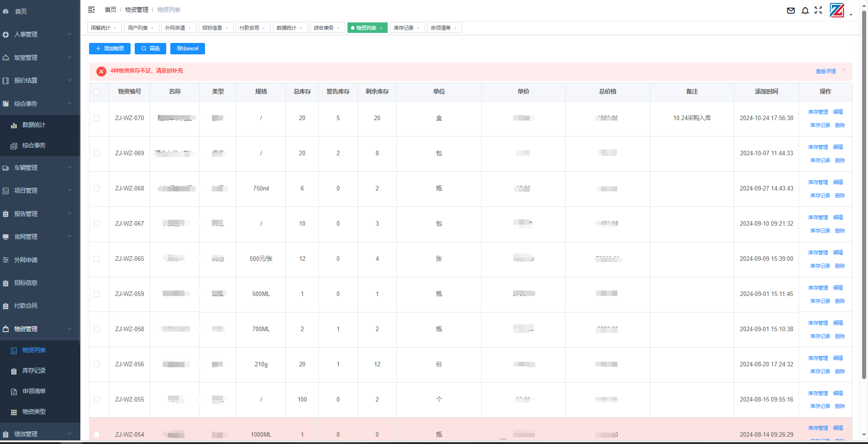Switch to the 库存记录 tab
This screenshot has height=444, width=868.
click(404, 28)
